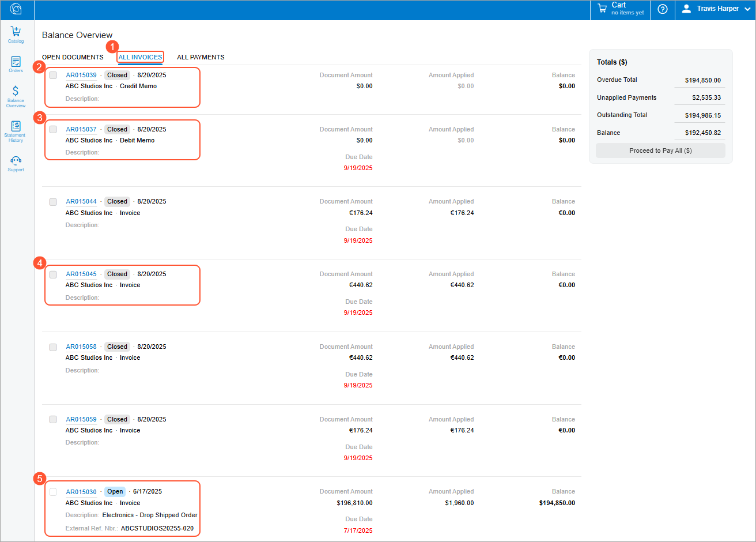Viewport: 756px width, 542px height.
Task: Open invoice link AR015030
Action: 81,492
